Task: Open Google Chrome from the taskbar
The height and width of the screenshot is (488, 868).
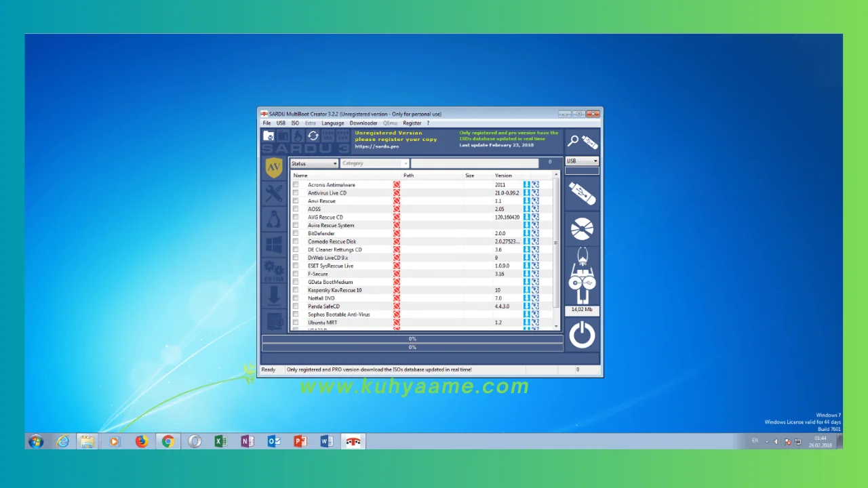Action: 167,441
